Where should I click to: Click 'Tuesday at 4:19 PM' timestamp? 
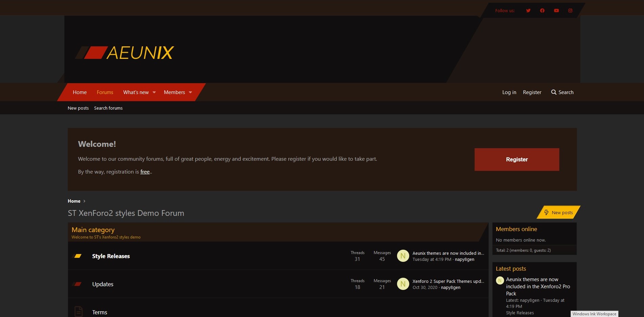point(432,259)
